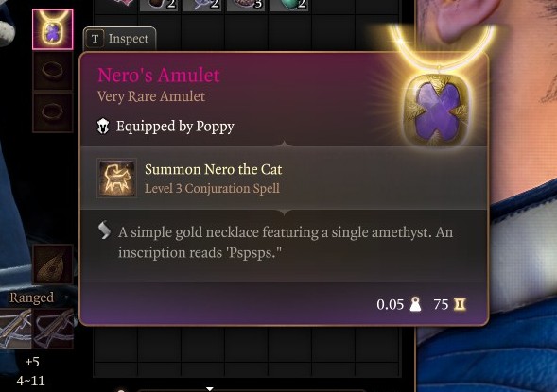Select the brown item stack with count 2
The height and width of the screenshot is (392, 557).
159,5
